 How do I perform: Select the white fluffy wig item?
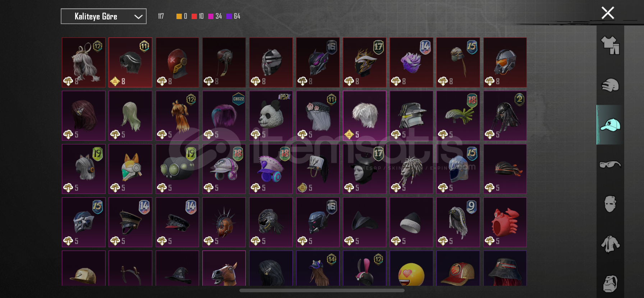pyautogui.click(x=364, y=116)
